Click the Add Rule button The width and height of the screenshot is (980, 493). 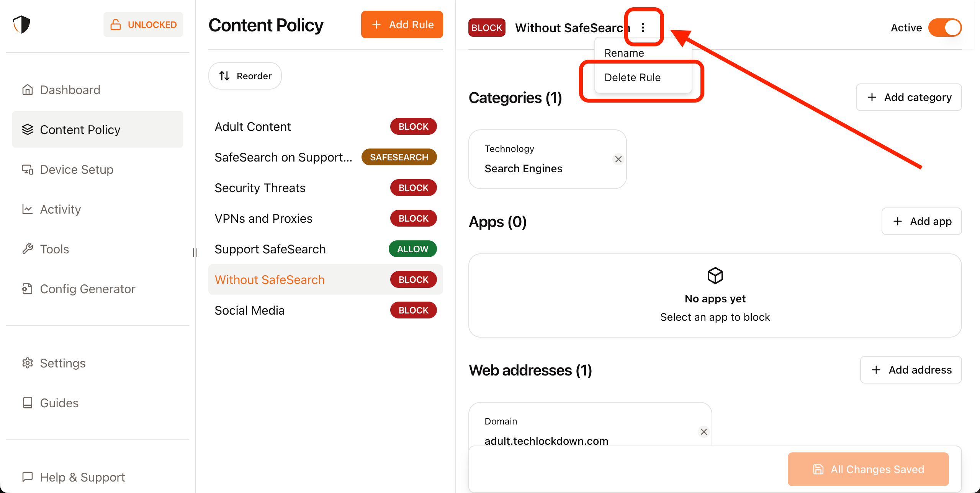(x=402, y=24)
